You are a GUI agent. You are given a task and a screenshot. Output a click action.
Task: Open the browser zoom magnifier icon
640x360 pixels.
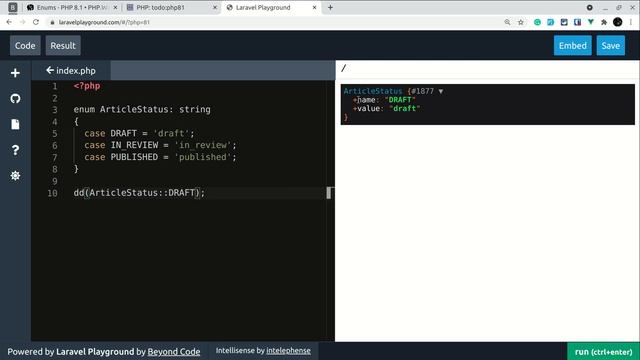click(507, 22)
